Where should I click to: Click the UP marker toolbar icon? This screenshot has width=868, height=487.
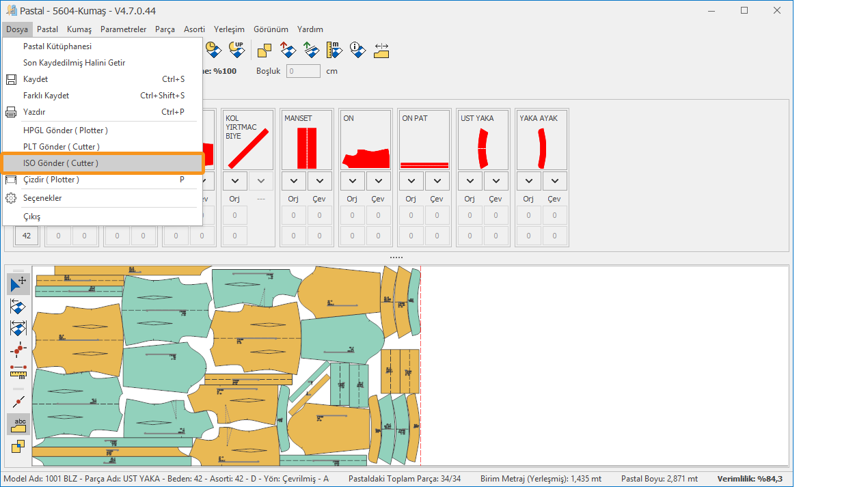(236, 50)
